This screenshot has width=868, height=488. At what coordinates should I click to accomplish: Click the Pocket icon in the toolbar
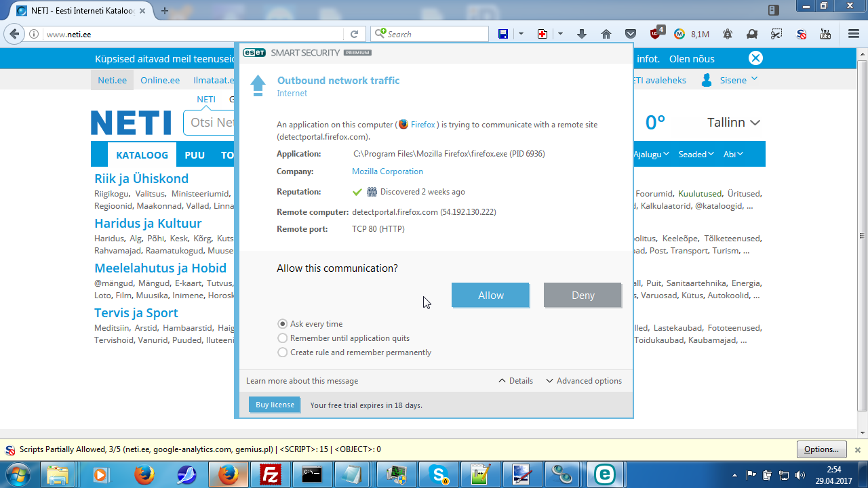tap(631, 34)
